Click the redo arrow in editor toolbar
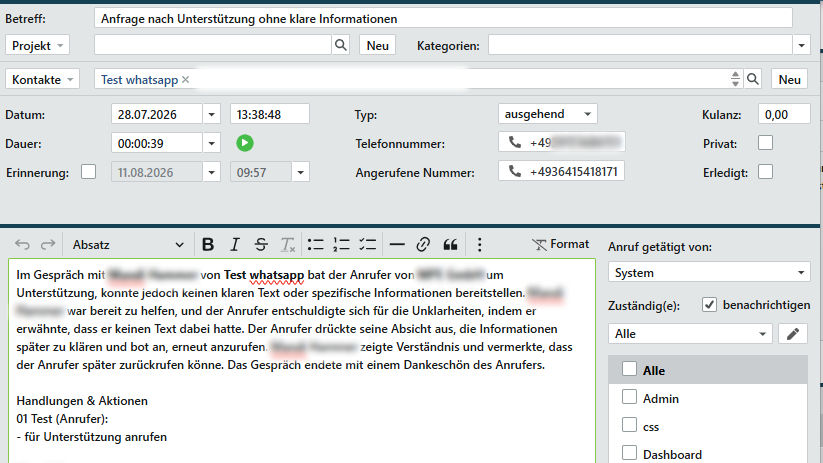 [x=48, y=245]
